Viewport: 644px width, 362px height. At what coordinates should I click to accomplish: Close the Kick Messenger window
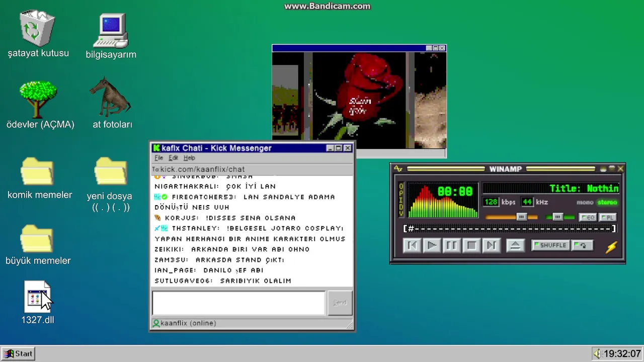coord(348,148)
